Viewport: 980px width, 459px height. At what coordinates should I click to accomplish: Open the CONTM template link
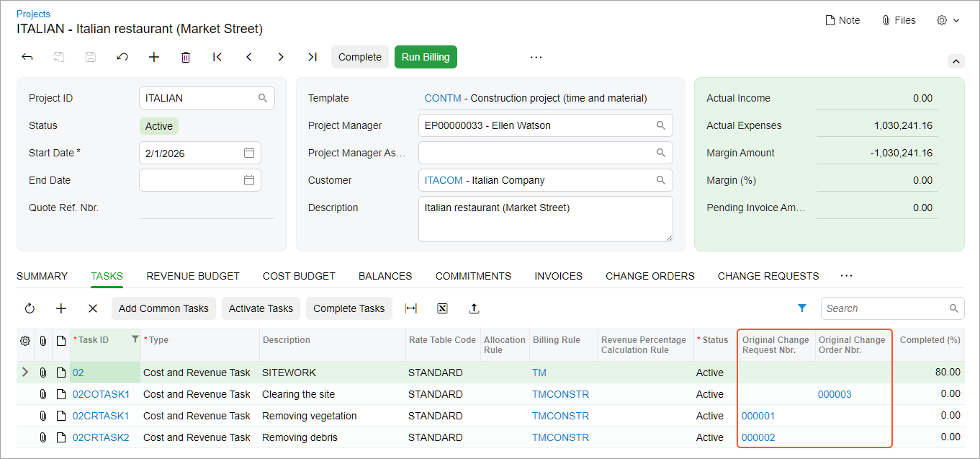click(443, 98)
